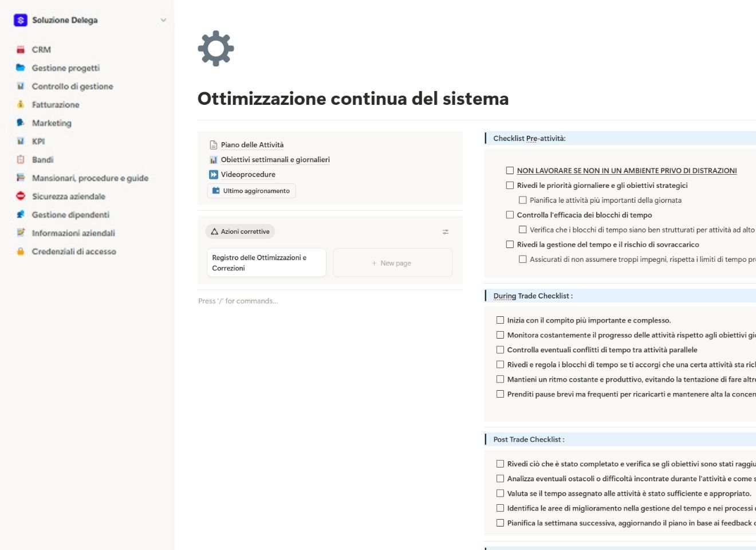
Task: Open Fatturazione via its lightbulb icon
Action: (x=21, y=104)
